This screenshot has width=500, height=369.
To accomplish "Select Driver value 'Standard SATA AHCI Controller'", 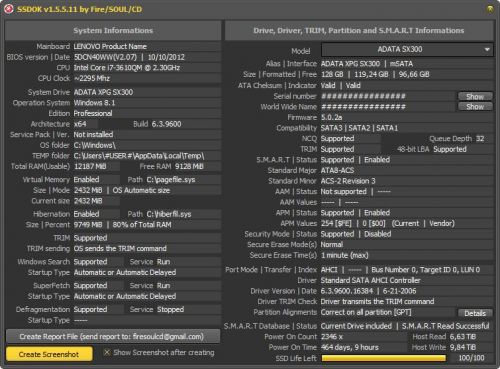I will pyautogui.click(x=371, y=280).
